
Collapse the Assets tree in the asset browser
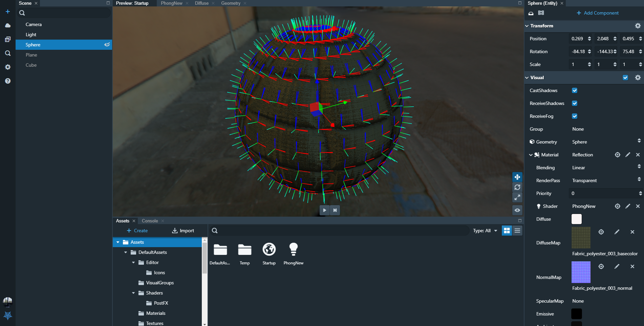pos(118,242)
